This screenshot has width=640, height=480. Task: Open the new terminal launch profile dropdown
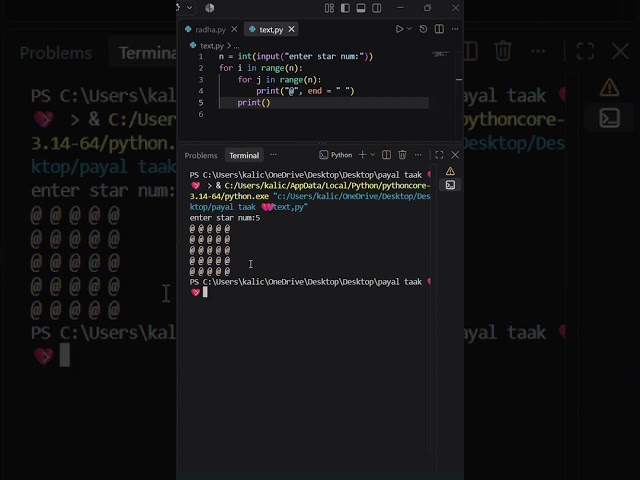[372, 155]
